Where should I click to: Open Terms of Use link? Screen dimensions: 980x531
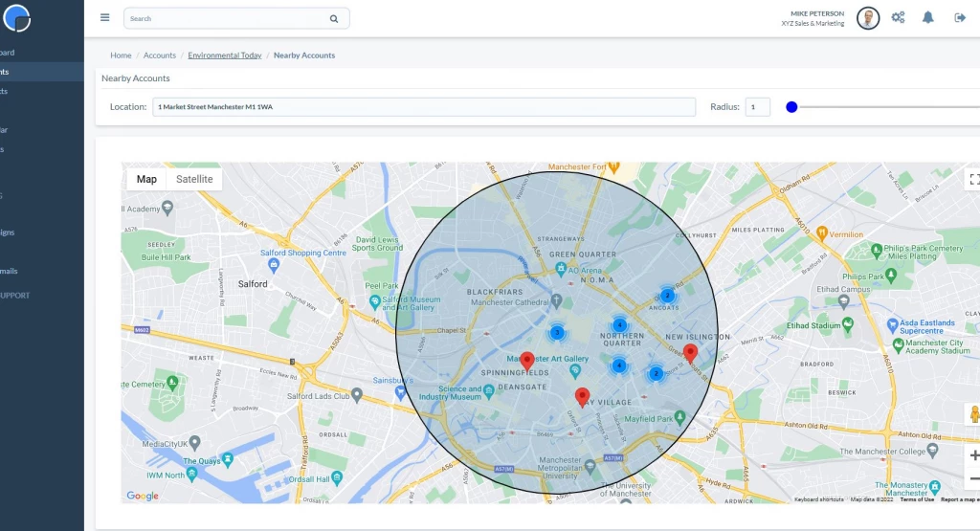917,499
